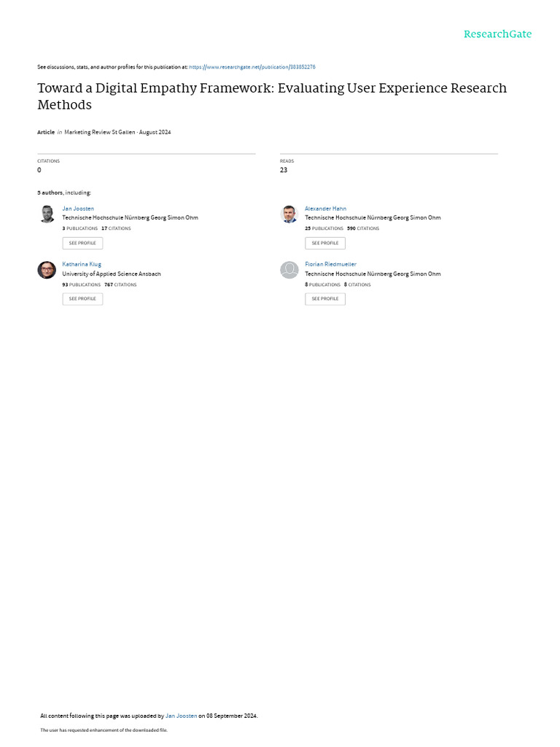Click Alexander Hahn's profile photo
The width and height of the screenshot is (560, 747).
tap(289, 214)
